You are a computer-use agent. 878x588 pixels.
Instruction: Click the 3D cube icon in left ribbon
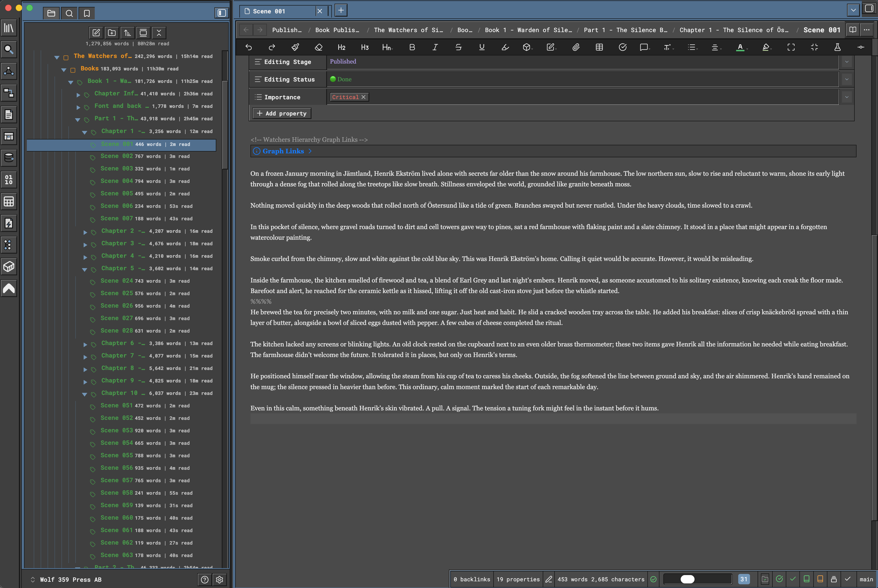pyautogui.click(x=9, y=267)
